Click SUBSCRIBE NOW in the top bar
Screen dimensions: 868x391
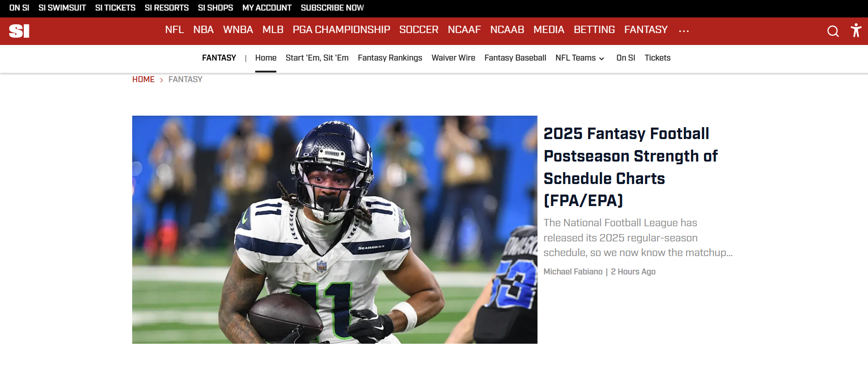(332, 8)
